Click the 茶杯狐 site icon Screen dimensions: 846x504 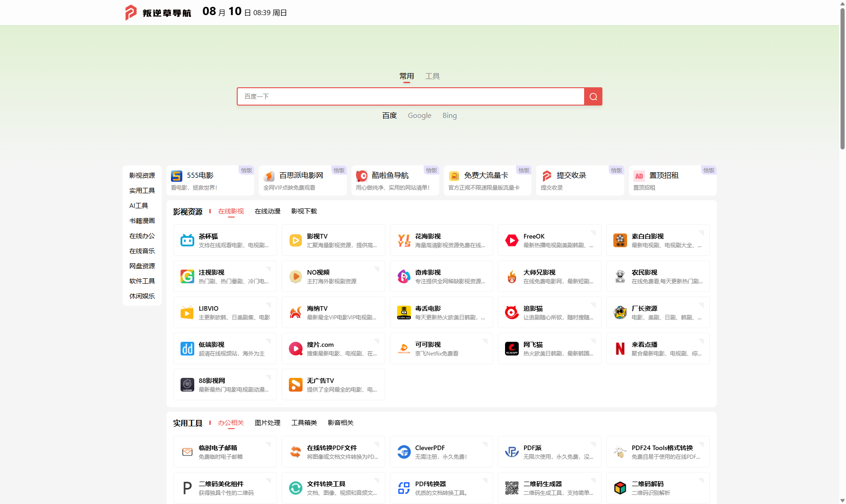point(187,240)
